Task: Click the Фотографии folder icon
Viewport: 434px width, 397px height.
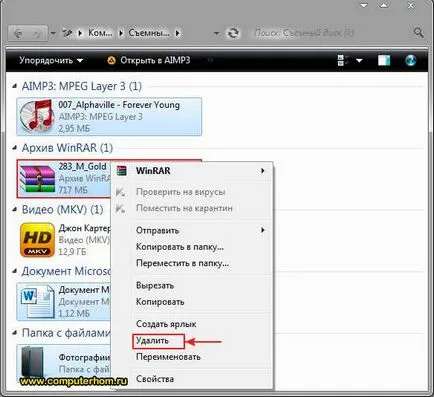Action: click(32, 362)
